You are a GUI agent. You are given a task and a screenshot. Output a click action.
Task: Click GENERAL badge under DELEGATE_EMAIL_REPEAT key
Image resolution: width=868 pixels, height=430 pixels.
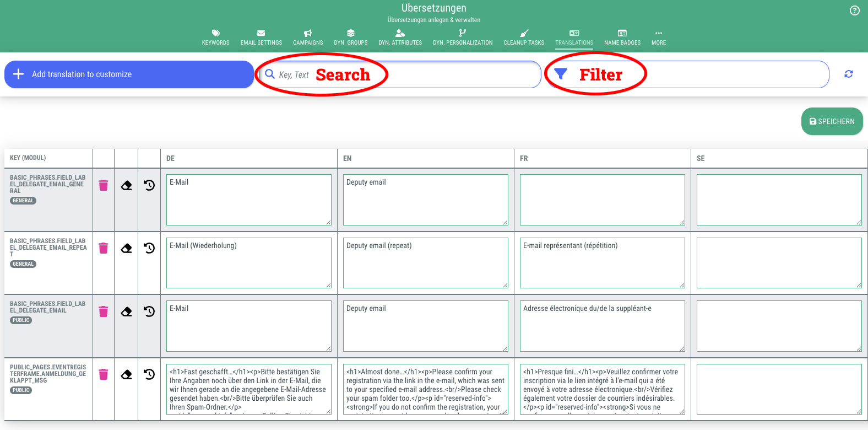pyautogui.click(x=23, y=264)
